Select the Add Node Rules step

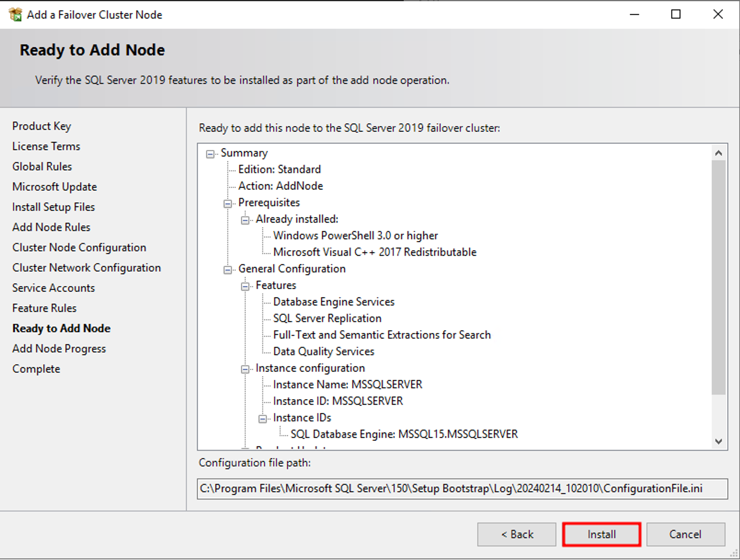tap(51, 227)
